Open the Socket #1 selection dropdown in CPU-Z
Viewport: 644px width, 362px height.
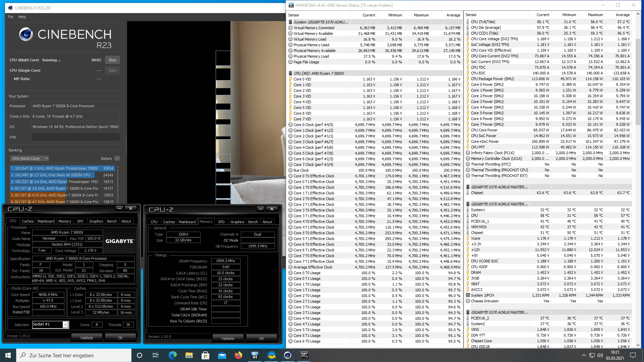click(65, 324)
